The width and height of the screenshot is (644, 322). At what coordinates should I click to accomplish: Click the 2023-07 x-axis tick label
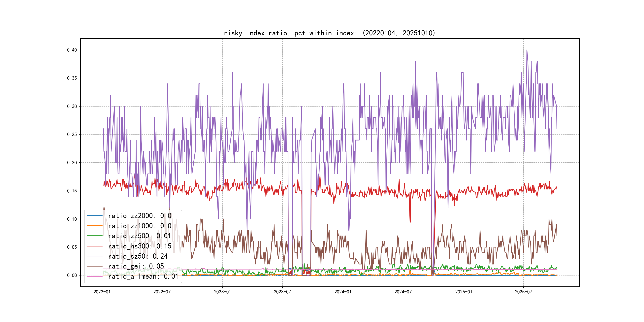282,292
